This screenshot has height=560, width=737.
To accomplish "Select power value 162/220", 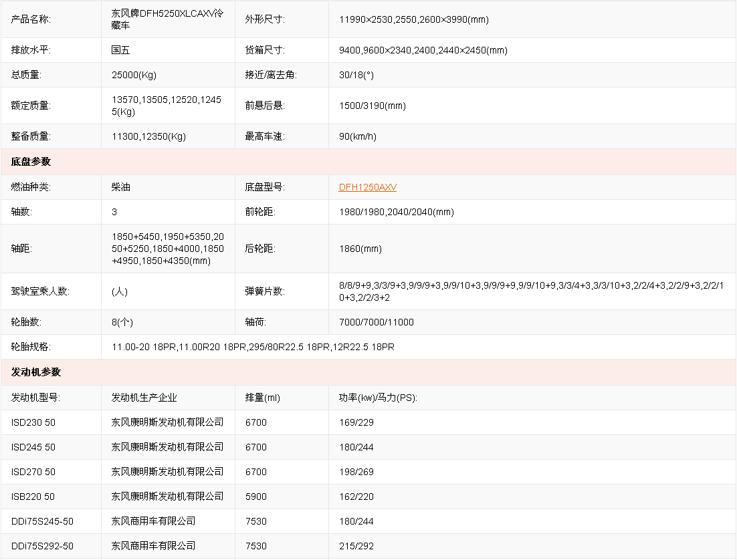I will [356, 497].
